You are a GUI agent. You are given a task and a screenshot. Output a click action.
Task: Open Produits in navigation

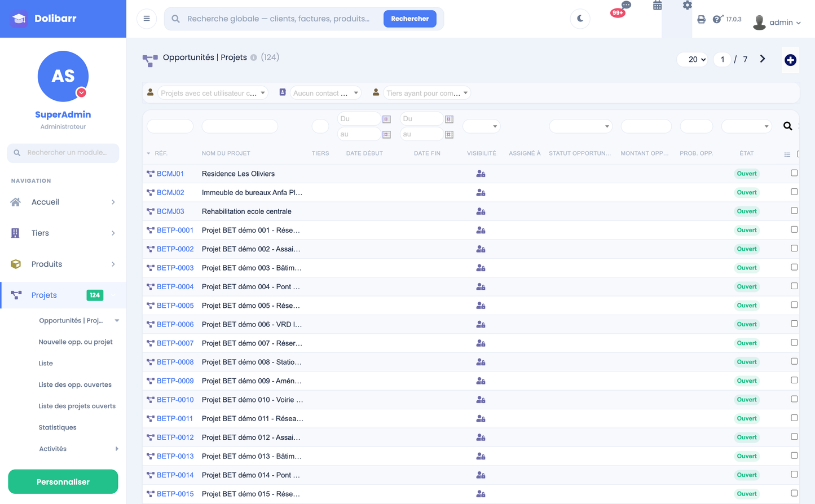pos(63,264)
